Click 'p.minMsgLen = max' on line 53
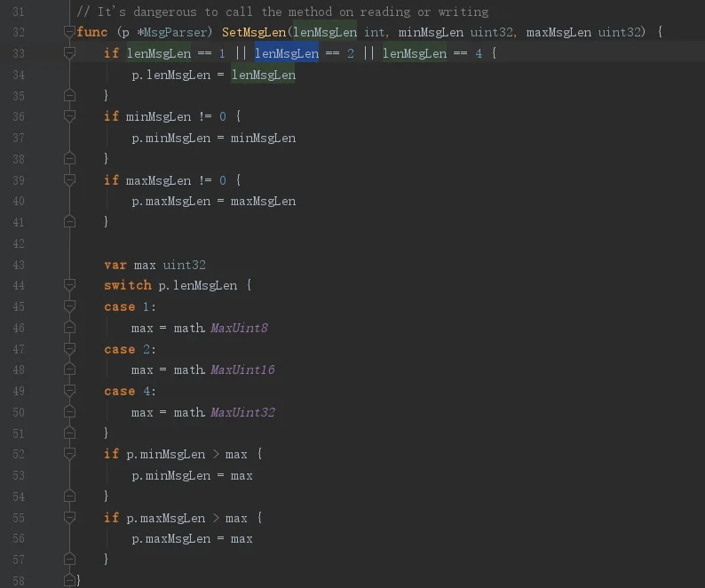 (192, 475)
